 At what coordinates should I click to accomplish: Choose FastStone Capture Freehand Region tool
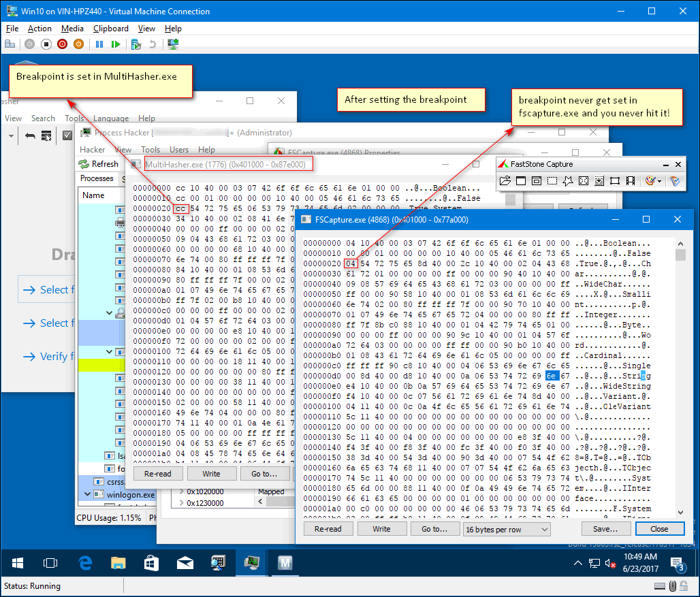[568, 181]
